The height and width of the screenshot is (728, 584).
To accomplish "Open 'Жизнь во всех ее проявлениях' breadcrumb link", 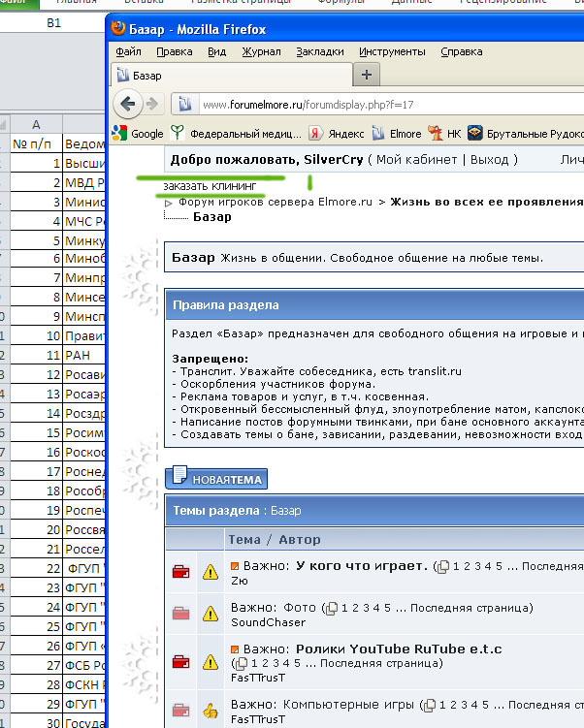I will point(486,202).
